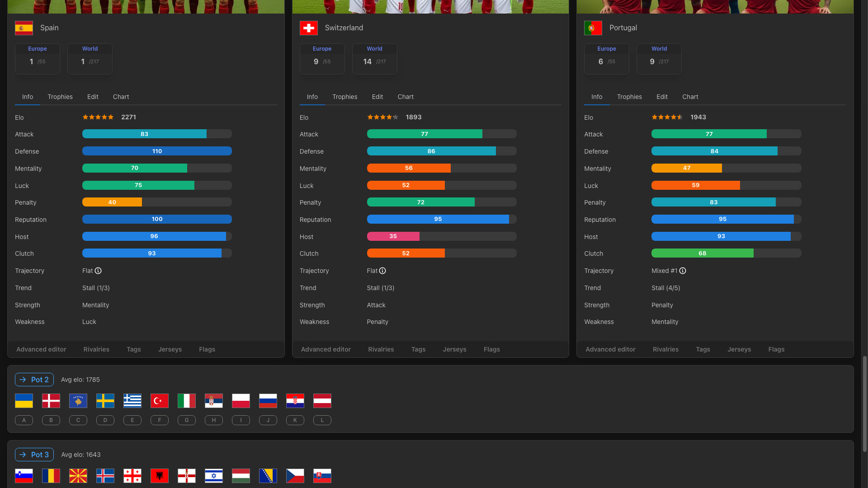Select the Czech Republic flag in Pot 3

click(295, 476)
